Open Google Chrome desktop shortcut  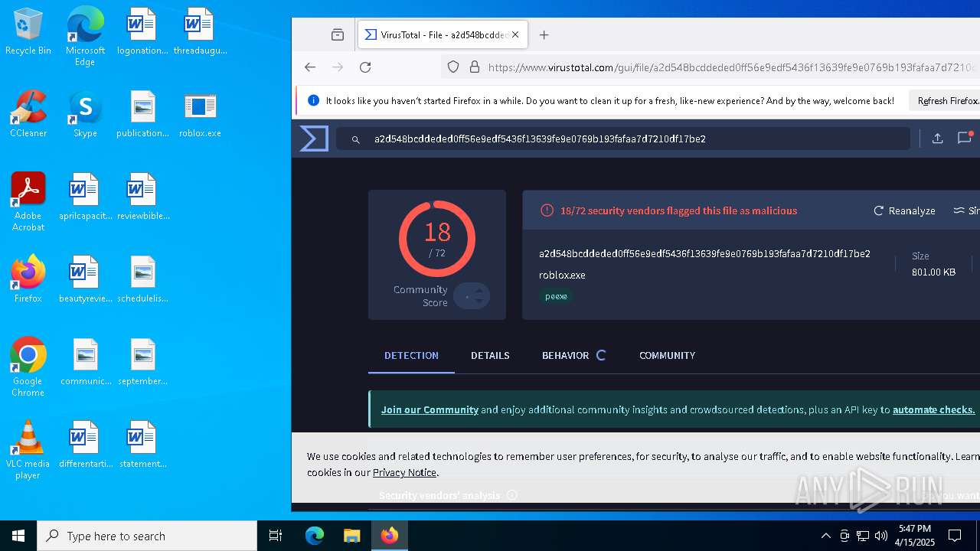28,367
